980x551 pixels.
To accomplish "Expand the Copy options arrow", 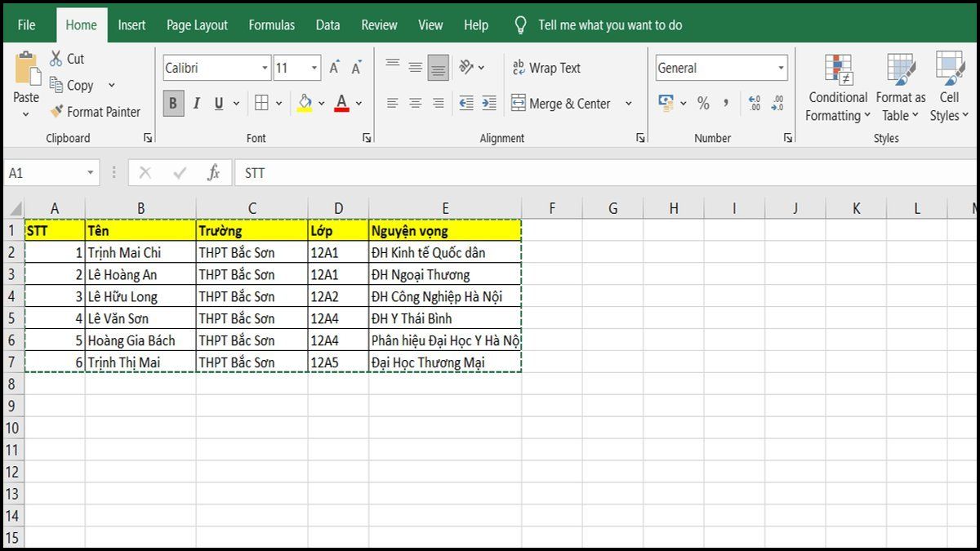I will click(x=112, y=85).
